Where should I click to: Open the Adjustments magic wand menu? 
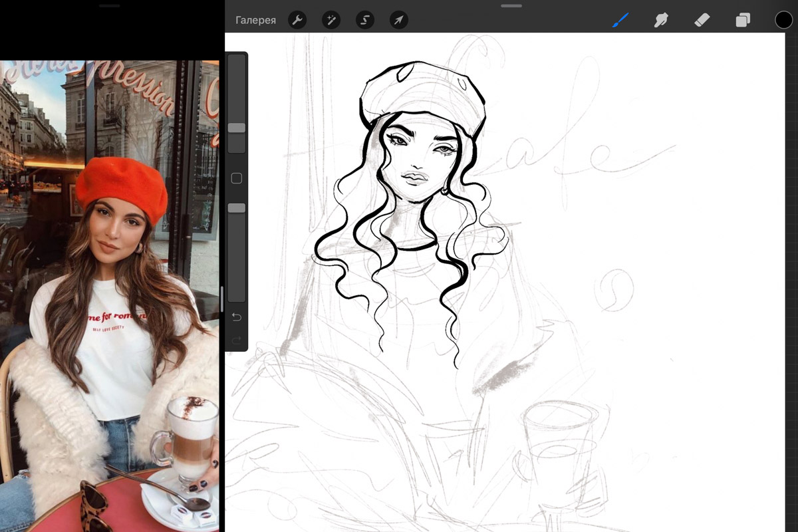(x=331, y=20)
